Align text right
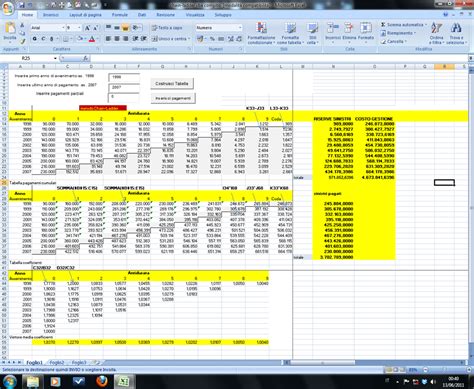Image resolution: width=474 pixels, height=389 pixels. coord(125,39)
